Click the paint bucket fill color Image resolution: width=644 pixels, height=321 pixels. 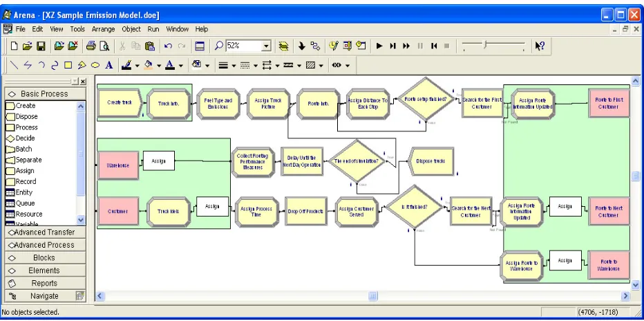(x=149, y=65)
